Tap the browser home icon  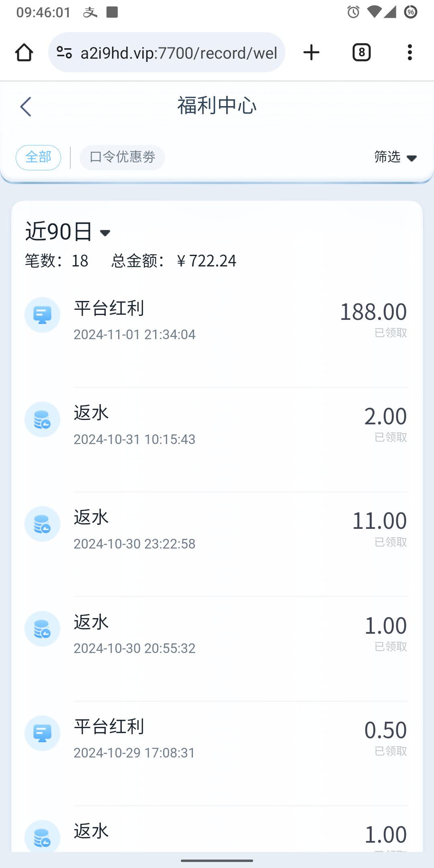(24, 53)
